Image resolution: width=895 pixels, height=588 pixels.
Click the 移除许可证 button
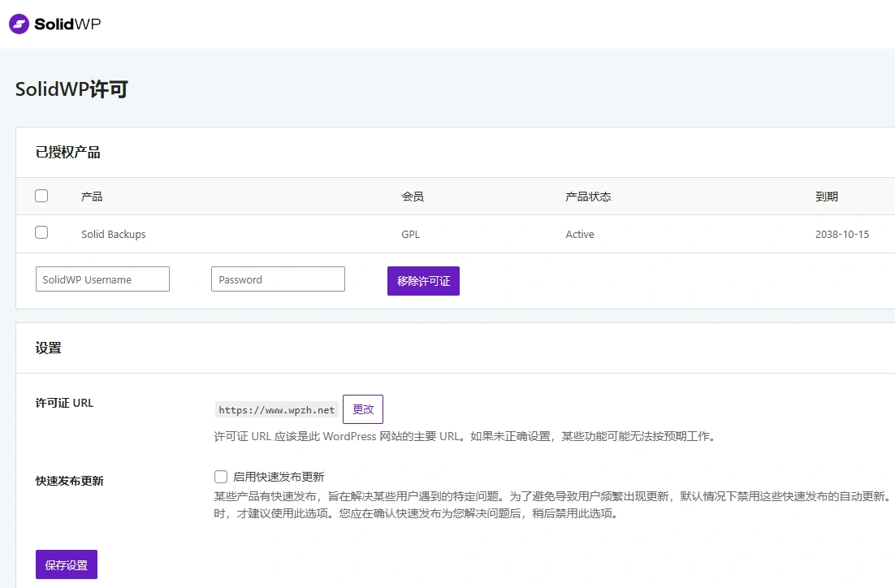tap(422, 280)
